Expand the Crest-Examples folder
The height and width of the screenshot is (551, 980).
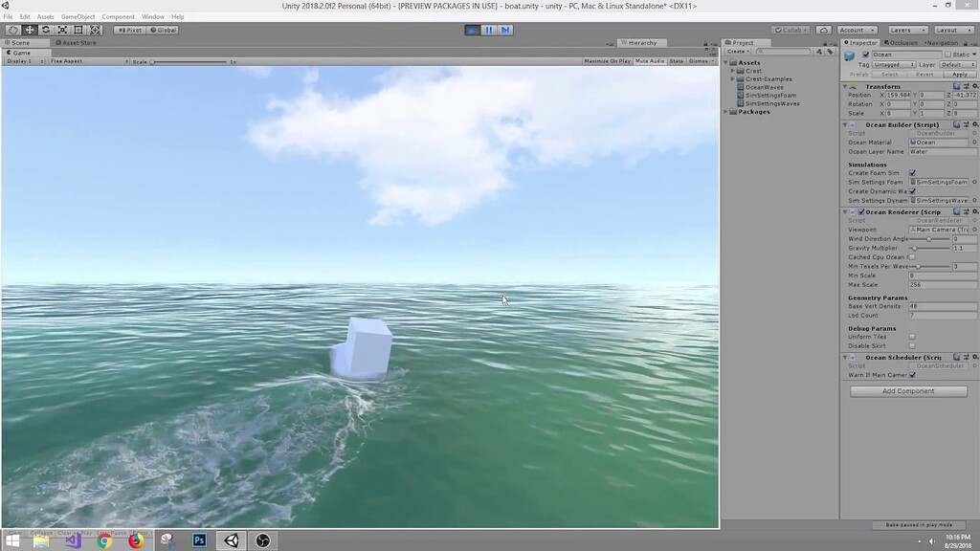pos(734,77)
